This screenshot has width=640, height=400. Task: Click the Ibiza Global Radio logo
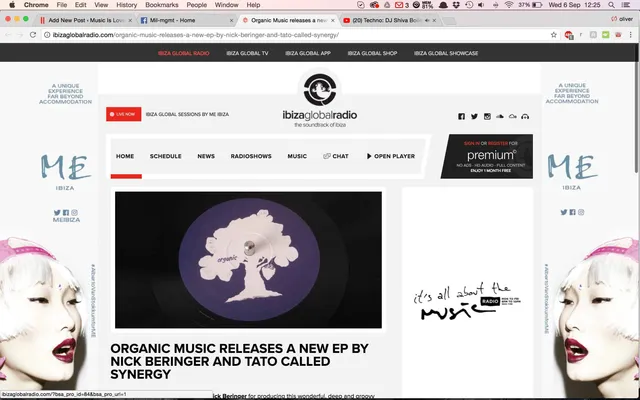(x=320, y=101)
